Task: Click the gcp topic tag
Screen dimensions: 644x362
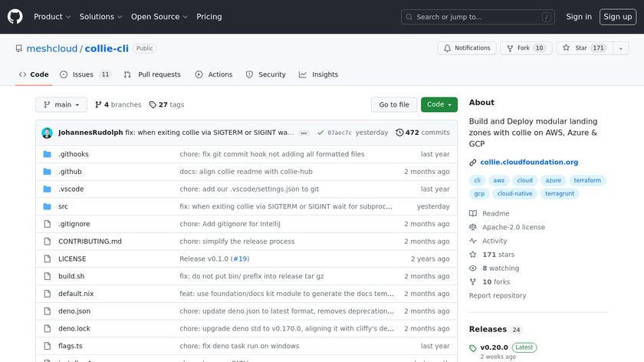Action: click(479, 193)
